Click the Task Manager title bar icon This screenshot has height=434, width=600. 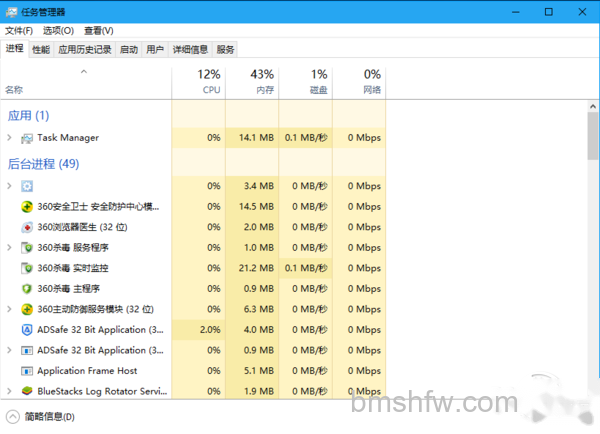(11, 12)
